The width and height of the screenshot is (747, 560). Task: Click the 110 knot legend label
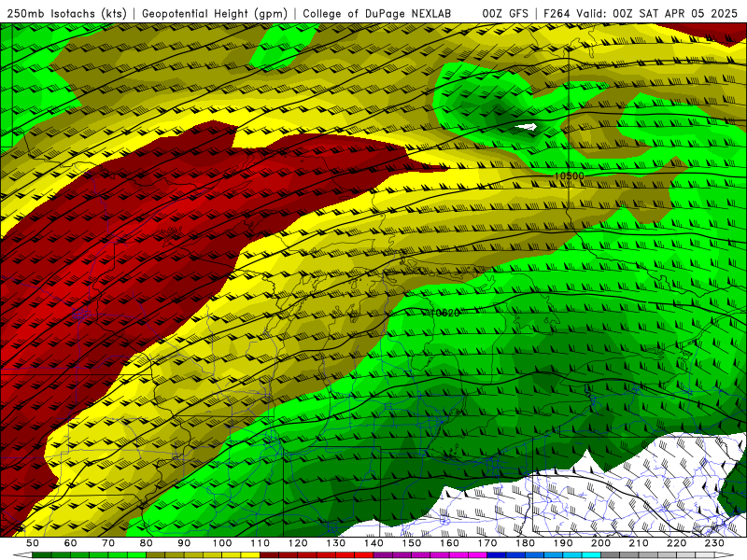click(260, 543)
